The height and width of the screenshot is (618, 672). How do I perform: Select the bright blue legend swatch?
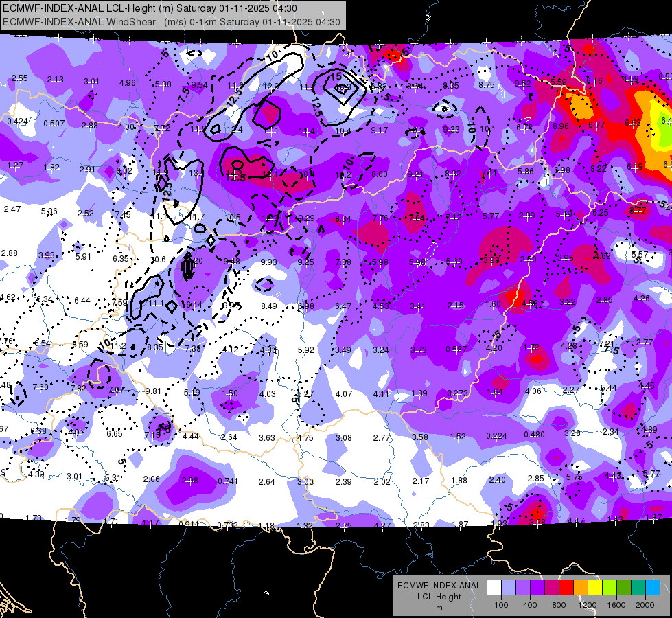653,588
